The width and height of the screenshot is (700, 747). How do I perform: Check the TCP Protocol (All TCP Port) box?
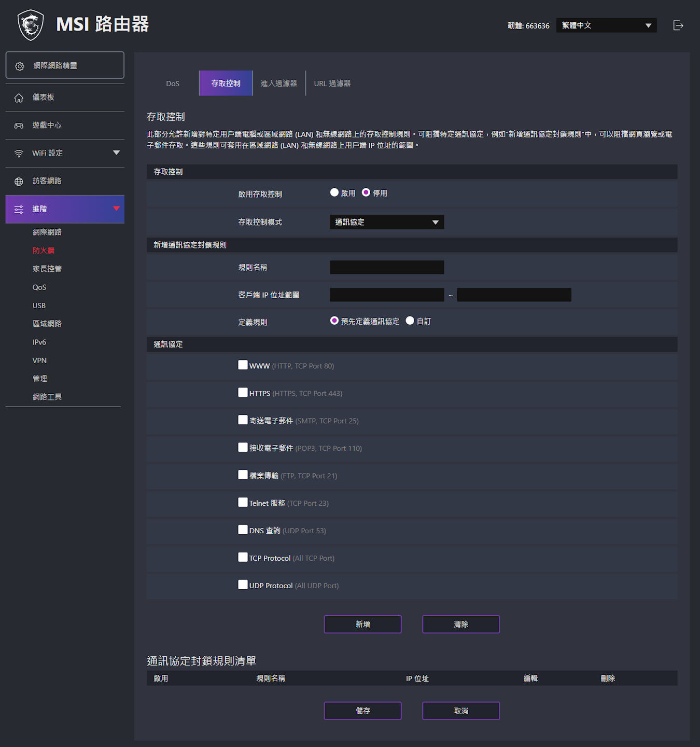coord(243,557)
